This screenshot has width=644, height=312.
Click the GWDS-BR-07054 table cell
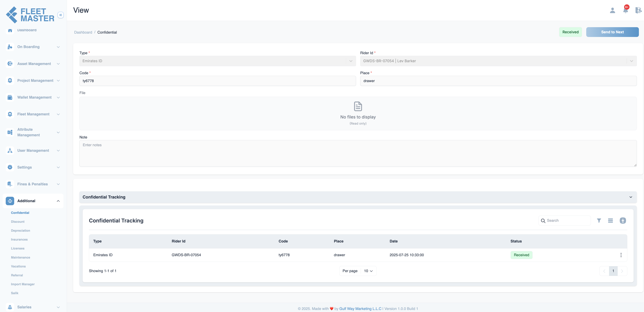[186, 255]
